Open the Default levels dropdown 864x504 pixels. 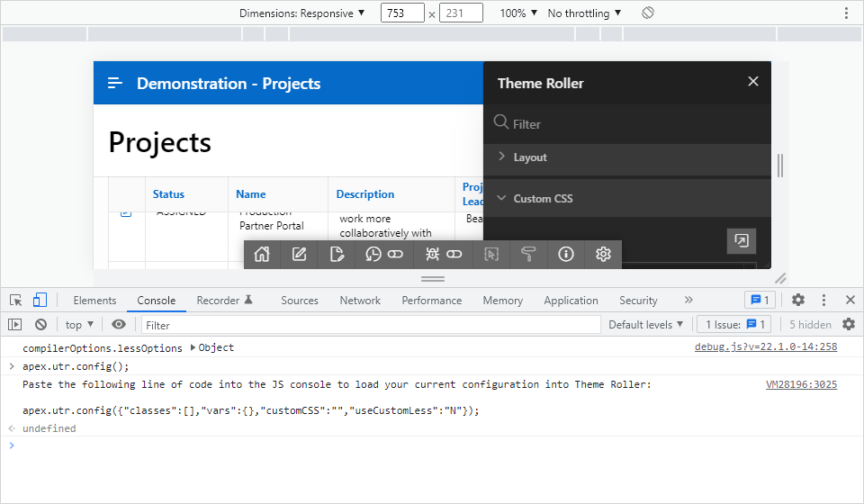point(645,324)
